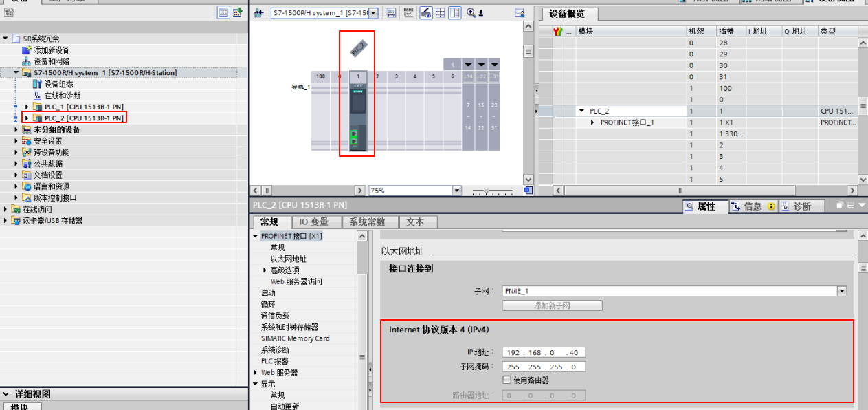Click the IP 地址 field 192.168.0.40
This screenshot has width=868, height=410.
pyautogui.click(x=544, y=353)
